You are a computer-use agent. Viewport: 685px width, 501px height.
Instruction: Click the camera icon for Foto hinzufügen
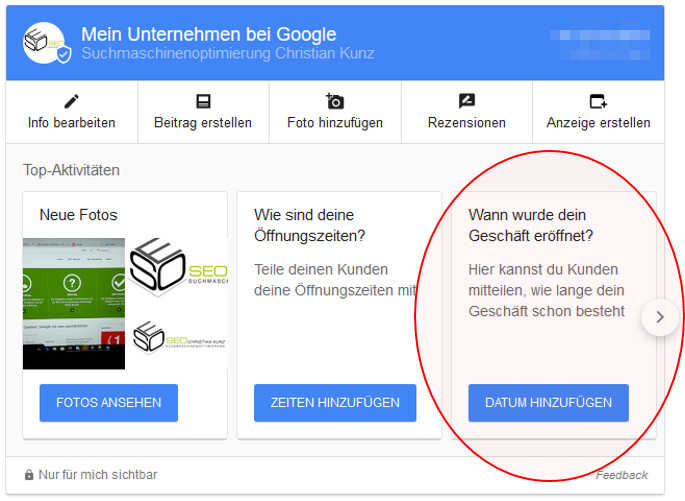coord(335,101)
